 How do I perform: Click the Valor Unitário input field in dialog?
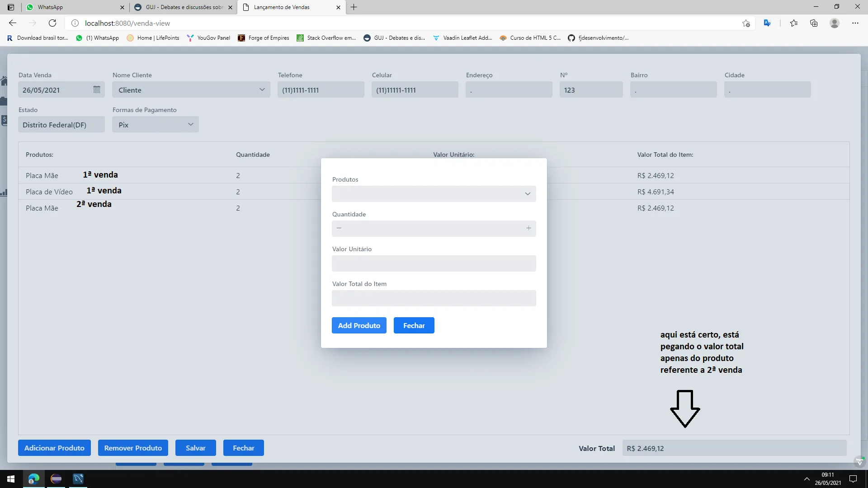[x=434, y=263]
